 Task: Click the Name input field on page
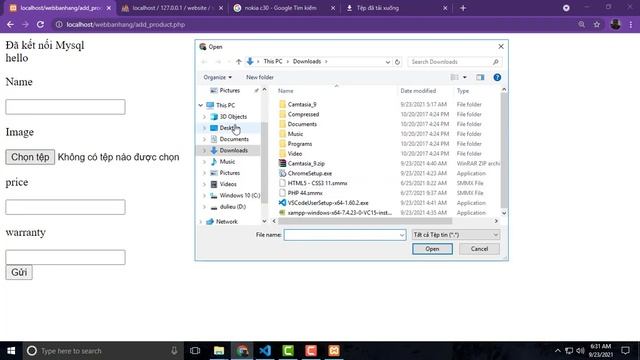65,107
